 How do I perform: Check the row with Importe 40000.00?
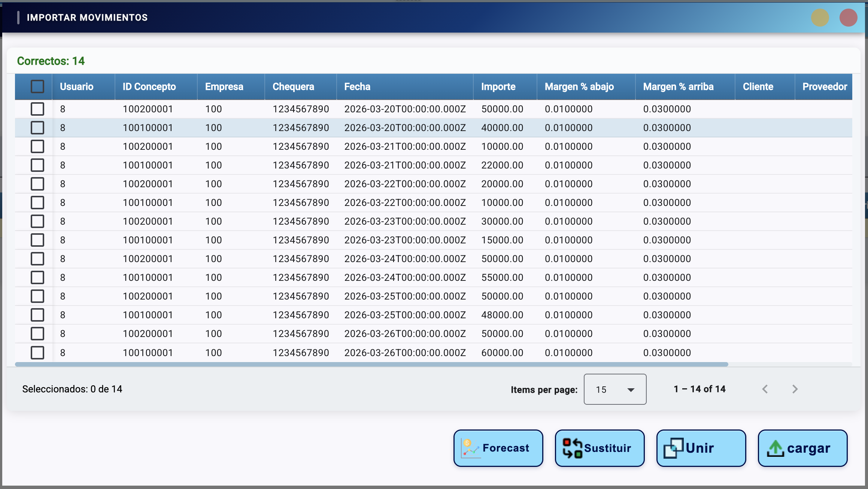point(37,128)
